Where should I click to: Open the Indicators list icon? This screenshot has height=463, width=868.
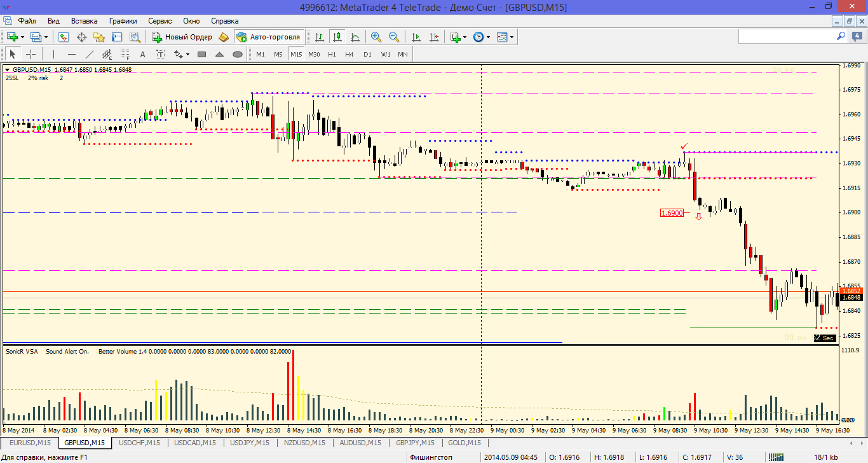point(456,37)
